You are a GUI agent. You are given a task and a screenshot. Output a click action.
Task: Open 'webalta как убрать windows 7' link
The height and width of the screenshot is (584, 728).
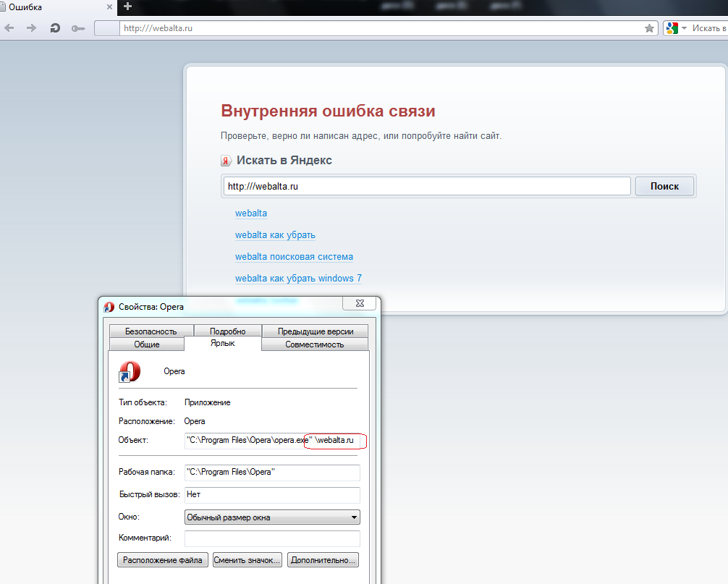pyautogui.click(x=298, y=278)
